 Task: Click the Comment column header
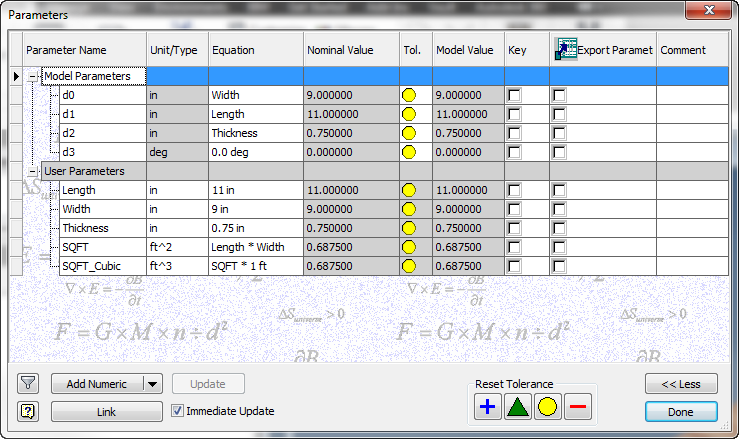coord(692,50)
